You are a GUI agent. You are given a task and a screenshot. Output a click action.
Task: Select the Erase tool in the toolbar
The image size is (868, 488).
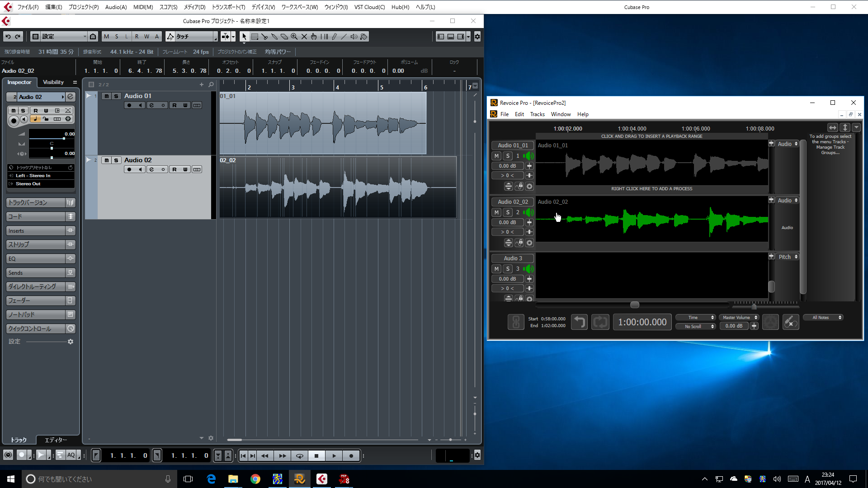click(x=284, y=37)
